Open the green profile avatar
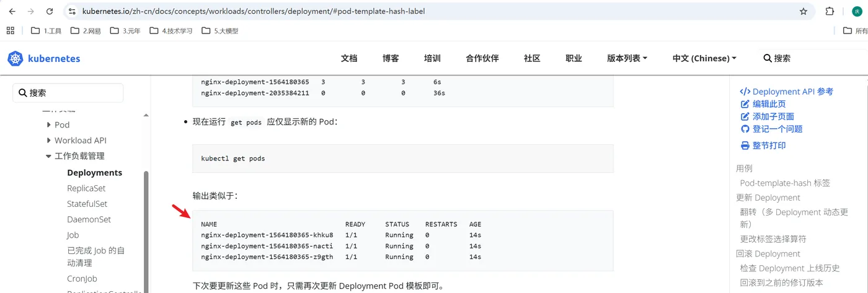Viewport: 868px width, 293px height. (857, 11)
